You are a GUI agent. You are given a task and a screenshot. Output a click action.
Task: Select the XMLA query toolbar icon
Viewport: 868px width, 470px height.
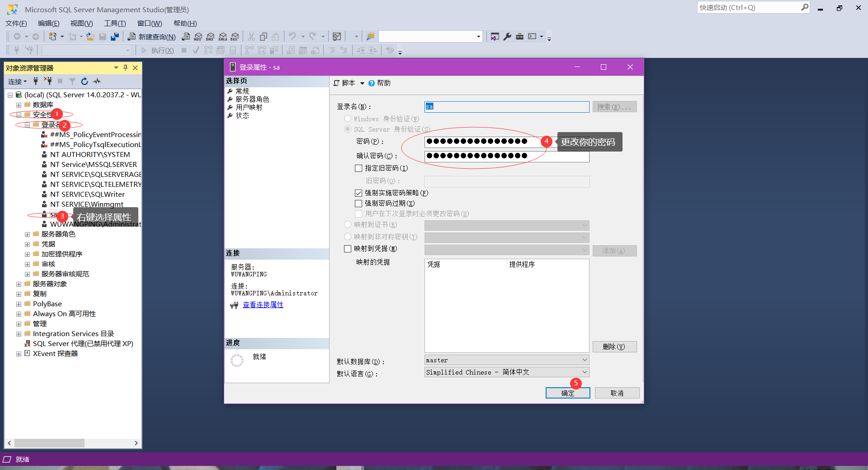click(x=222, y=37)
